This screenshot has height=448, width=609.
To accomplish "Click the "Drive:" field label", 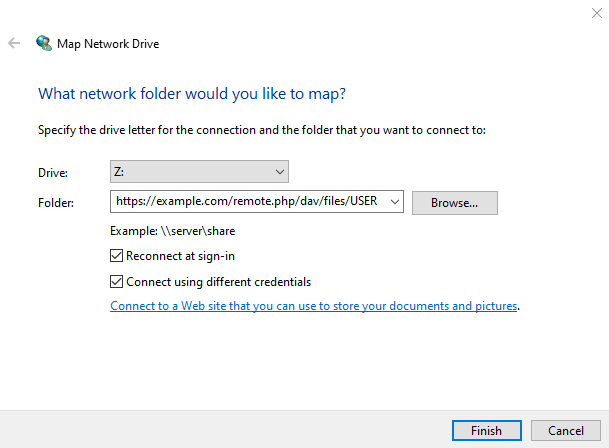I will tap(53, 173).
